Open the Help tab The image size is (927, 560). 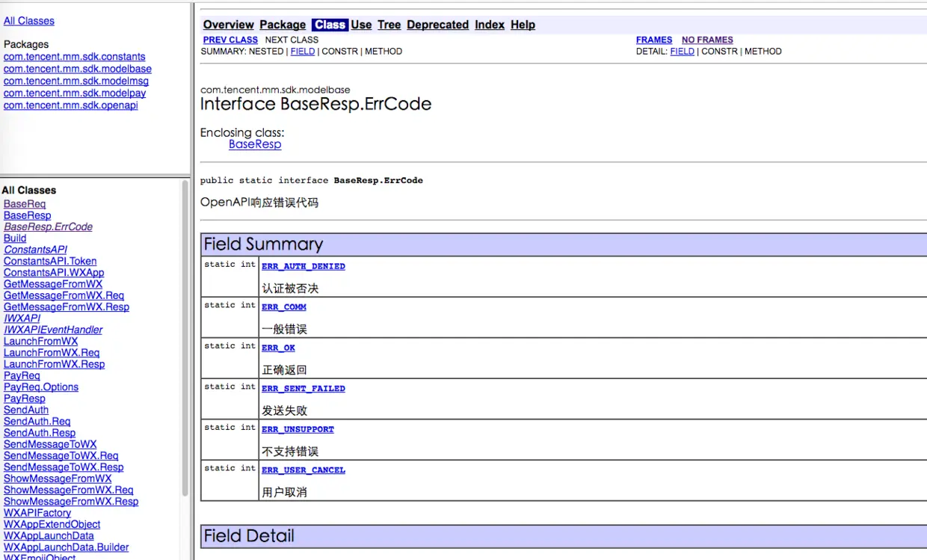(x=523, y=25)
